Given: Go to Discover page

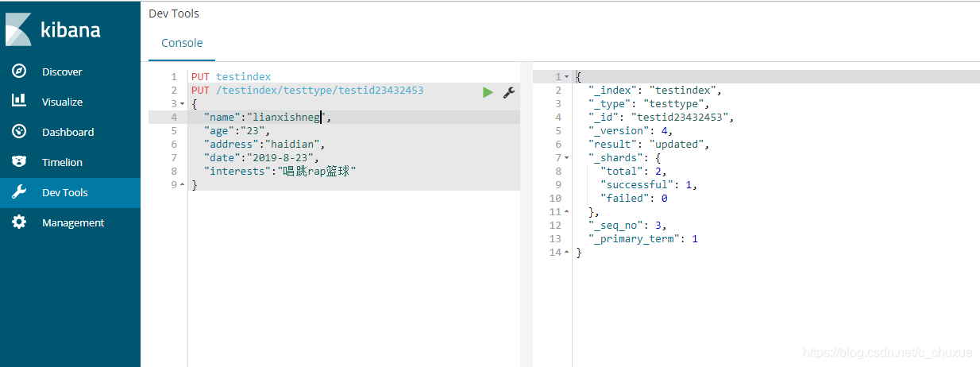Looking at the screenshot, I should pos(62,71).
